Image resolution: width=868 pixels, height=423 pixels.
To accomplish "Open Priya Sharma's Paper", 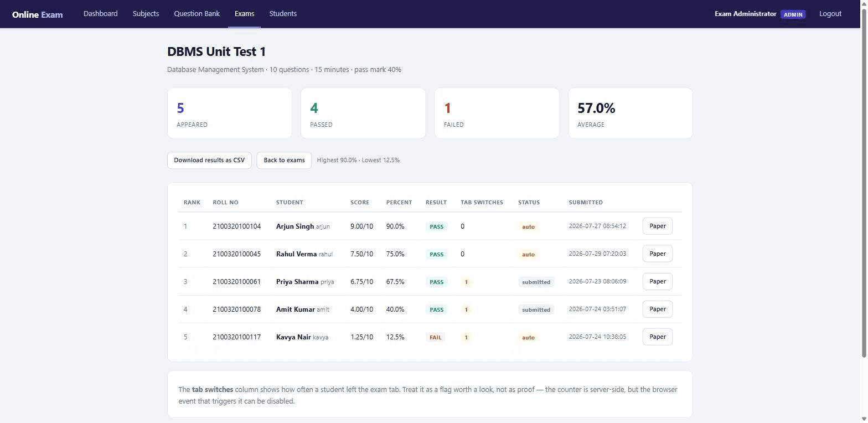I will pos(657,281).
